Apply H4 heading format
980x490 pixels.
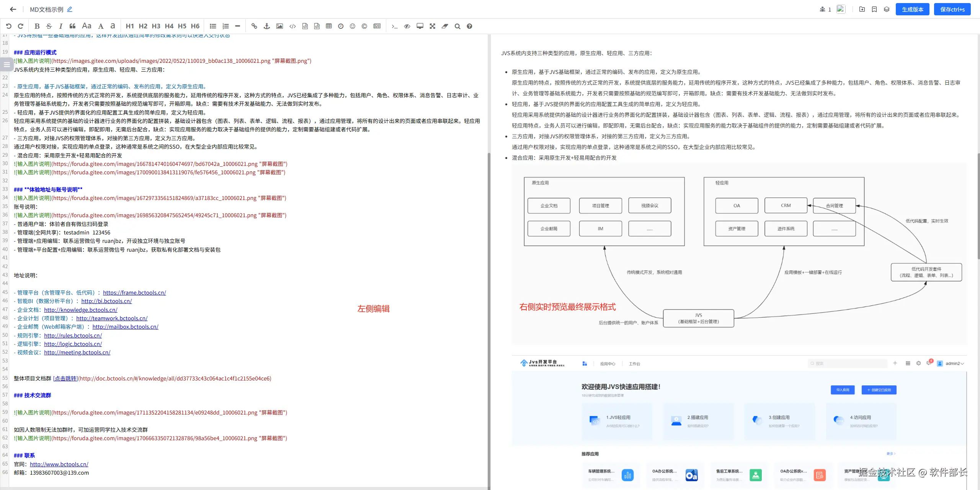click(x=169, y=26)
